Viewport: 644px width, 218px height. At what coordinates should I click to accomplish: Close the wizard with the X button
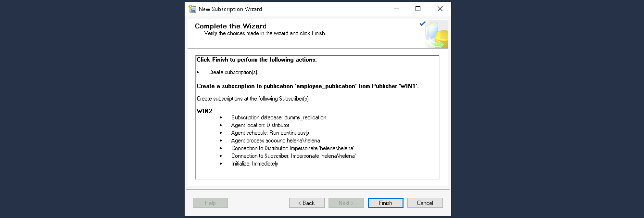440,9
